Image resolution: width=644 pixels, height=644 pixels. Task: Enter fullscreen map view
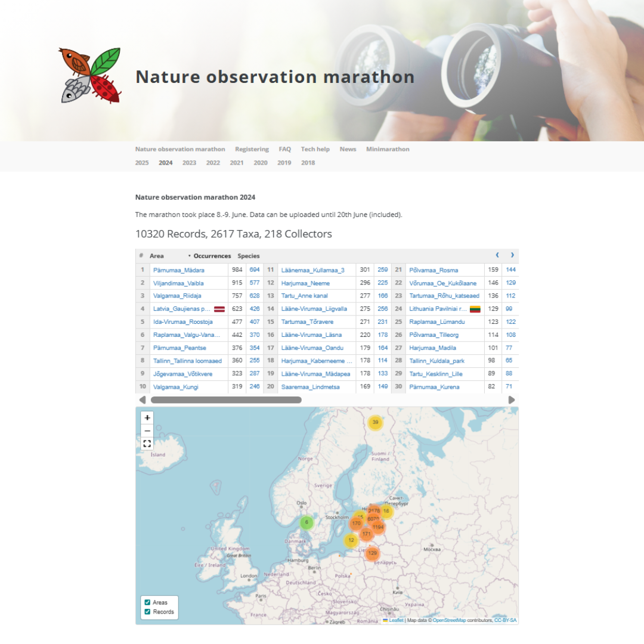pyautogui.click(x=147, y=444)
